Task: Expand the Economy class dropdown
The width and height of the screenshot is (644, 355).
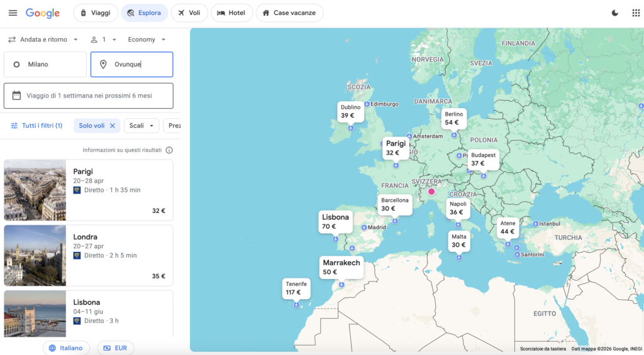Action: pyautogui.click(x=147, y=40)
